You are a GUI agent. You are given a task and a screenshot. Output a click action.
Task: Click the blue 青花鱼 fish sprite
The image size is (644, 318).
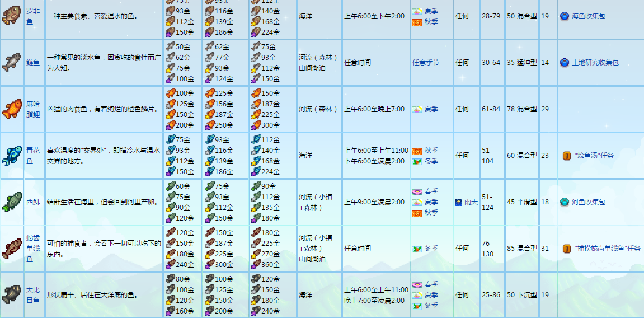(12, 155)
